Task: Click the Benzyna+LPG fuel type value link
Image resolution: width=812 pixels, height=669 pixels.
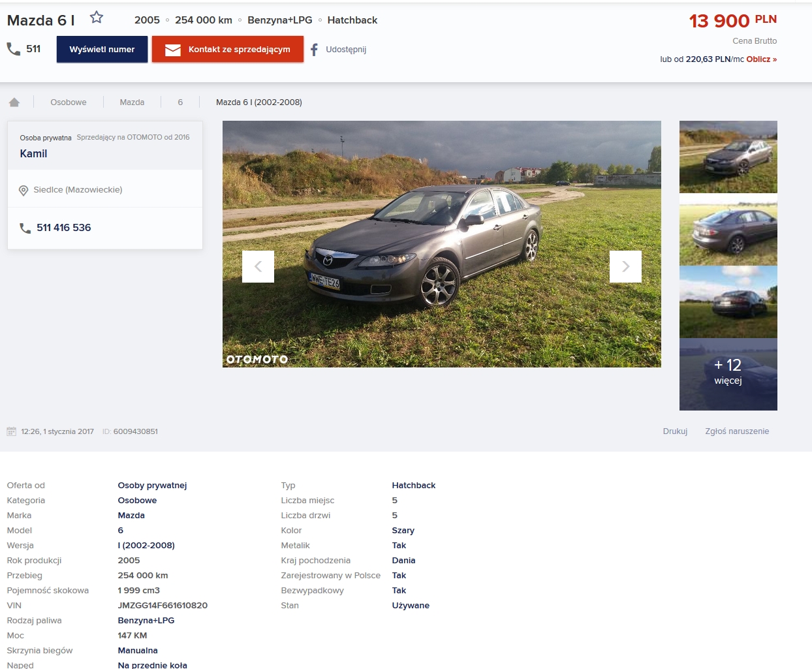Action: (146, 621)
